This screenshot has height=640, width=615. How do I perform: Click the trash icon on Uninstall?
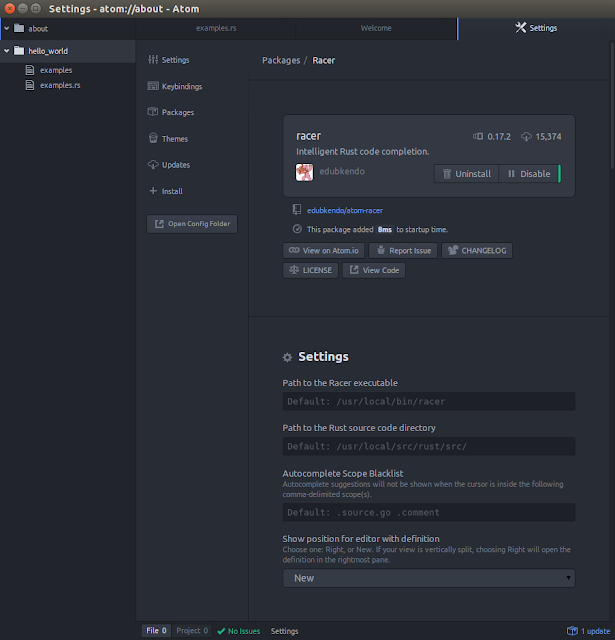447,174
